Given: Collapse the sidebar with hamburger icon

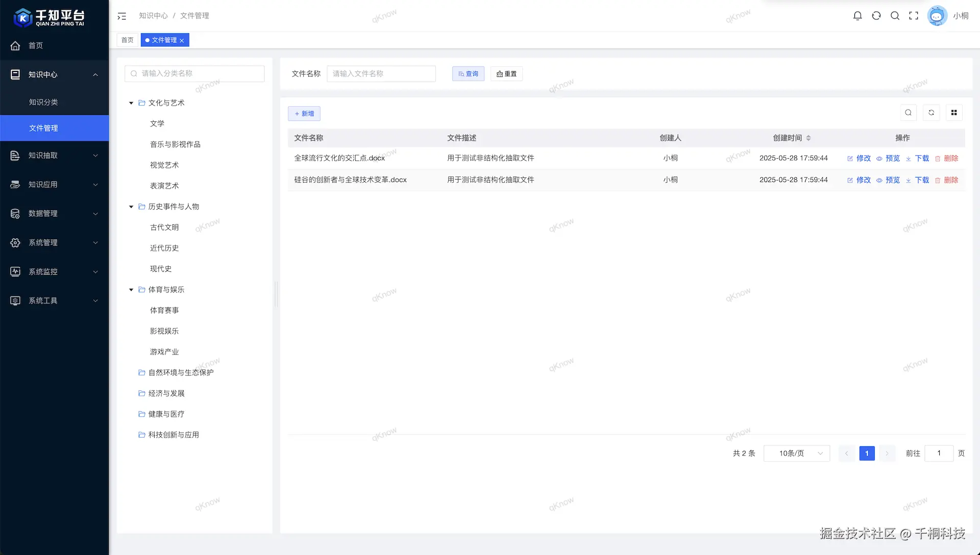Looking at the screenshot, I should click(121, 16).
